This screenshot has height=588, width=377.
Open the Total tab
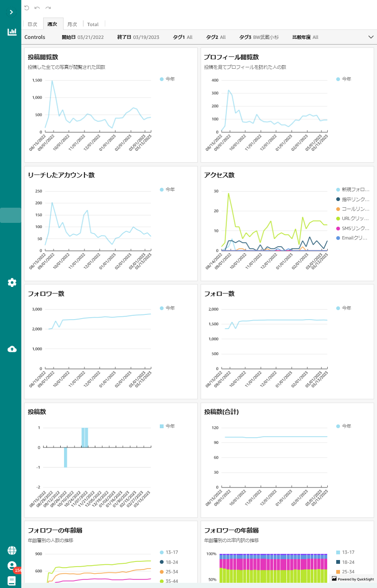[x=93, y=24]
